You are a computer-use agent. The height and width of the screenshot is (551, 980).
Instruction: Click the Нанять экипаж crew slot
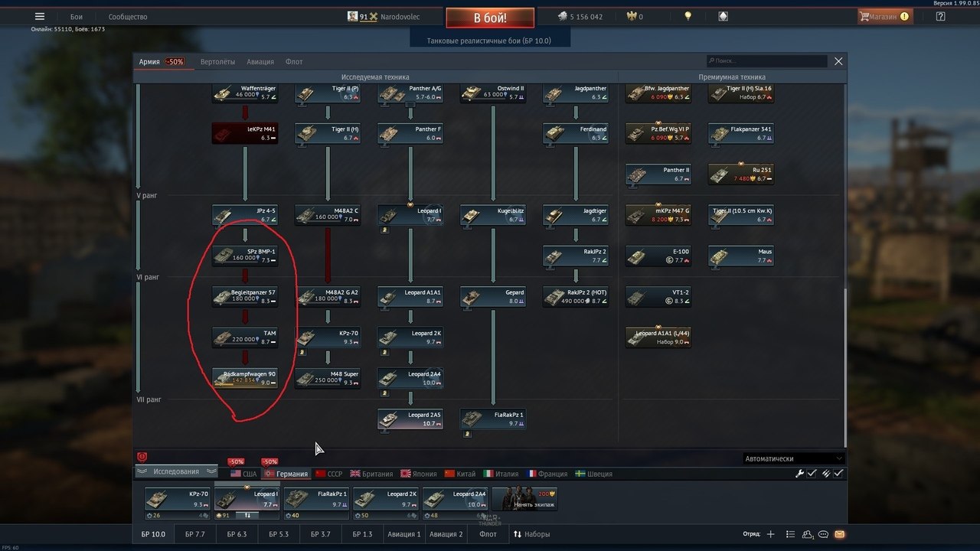(x=525, y=499)
